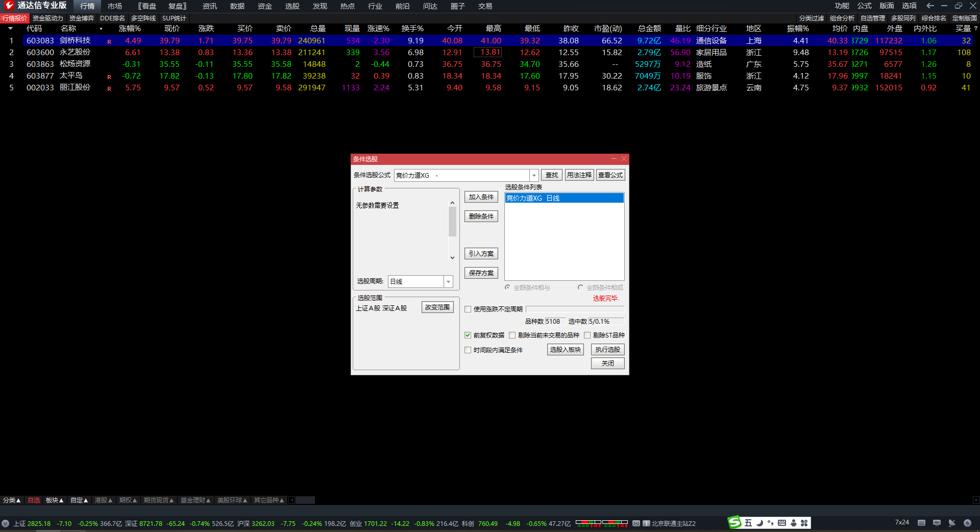The image size is (980, 532).
Task: Check 剔除当前未交易的品种 option
Action: coord(512,335)
